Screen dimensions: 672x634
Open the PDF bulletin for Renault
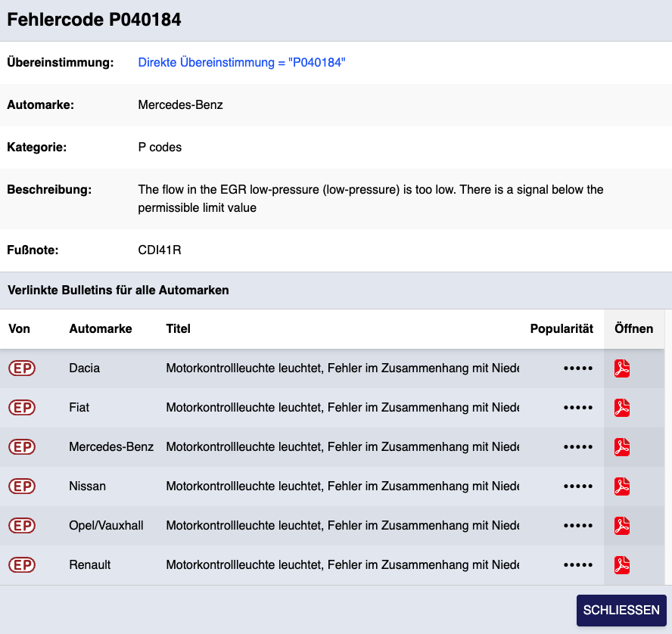pyautogui.click(x=622, y=565)
